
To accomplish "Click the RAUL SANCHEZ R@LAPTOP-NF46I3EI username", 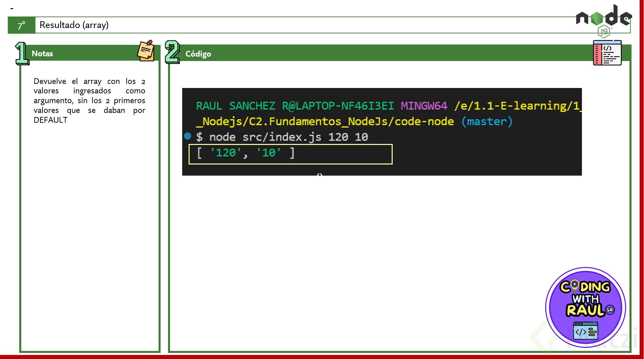I will click(295, 106).
